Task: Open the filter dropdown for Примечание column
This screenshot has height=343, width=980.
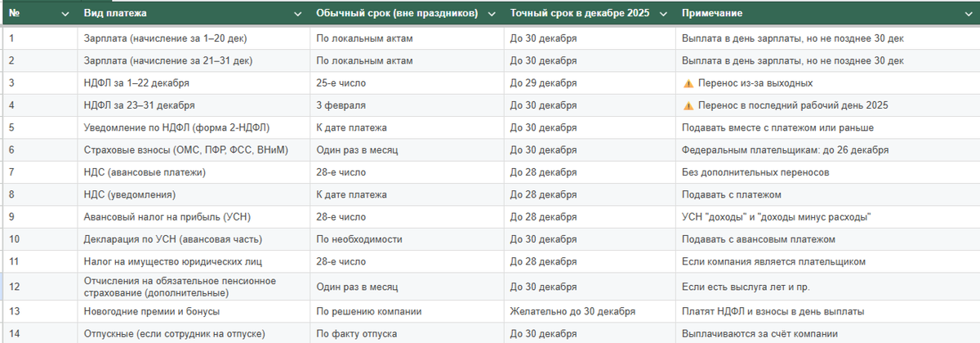Action: tap(968, 14)
